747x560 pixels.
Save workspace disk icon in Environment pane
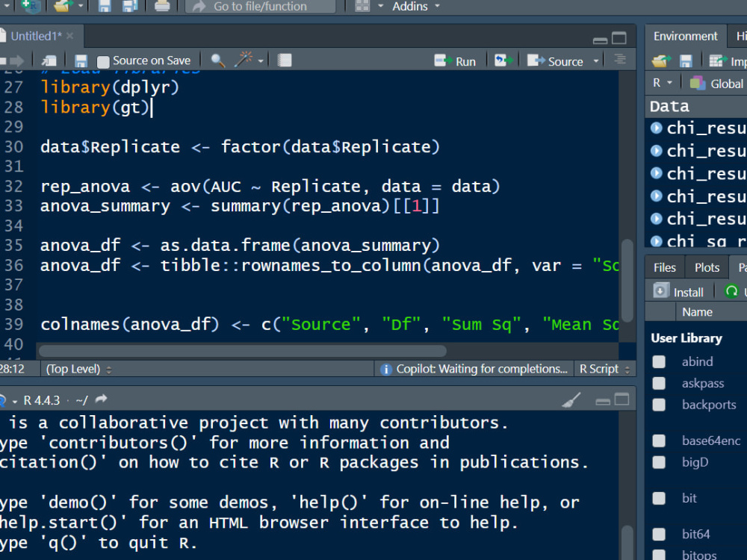[686, 61]
